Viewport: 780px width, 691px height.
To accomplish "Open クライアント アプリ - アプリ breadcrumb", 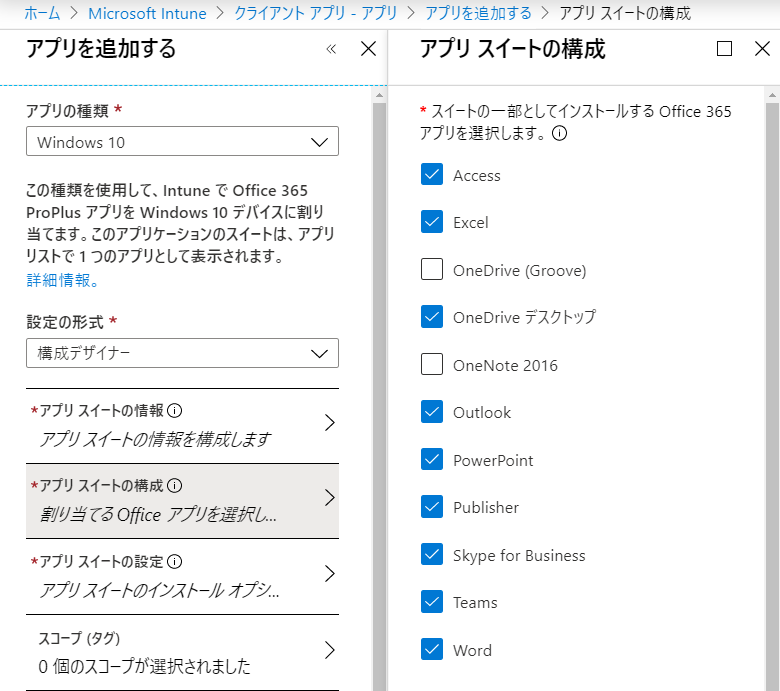I will pyautogui.click(x=316, y=13).
